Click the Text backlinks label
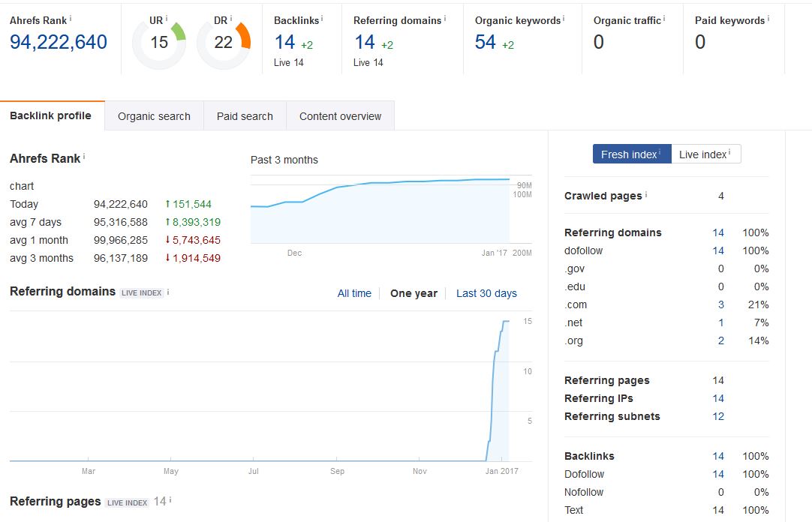The height and width of the screenshot is (522, 812). tap(574, 511)
